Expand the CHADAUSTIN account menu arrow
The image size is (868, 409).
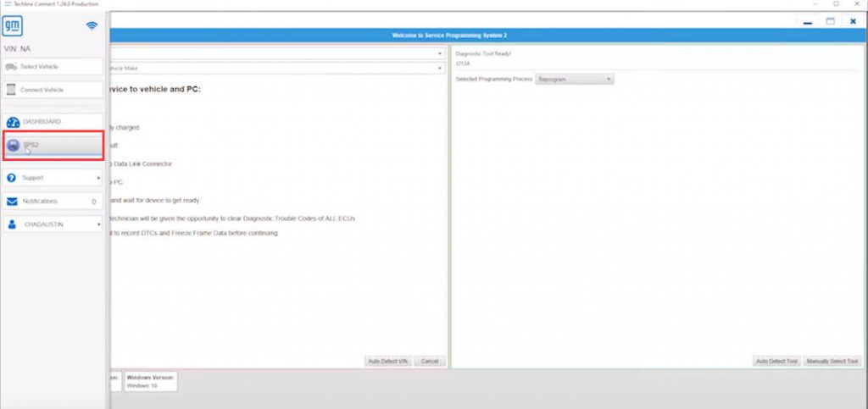point(98,224)
